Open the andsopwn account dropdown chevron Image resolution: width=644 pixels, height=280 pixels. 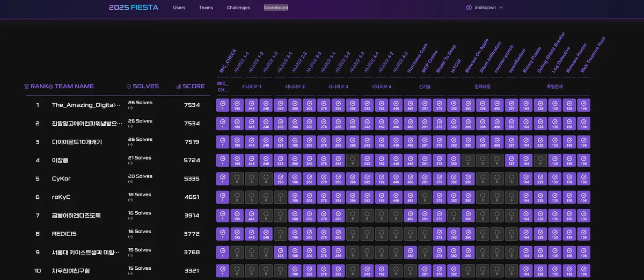coord(501,8)
